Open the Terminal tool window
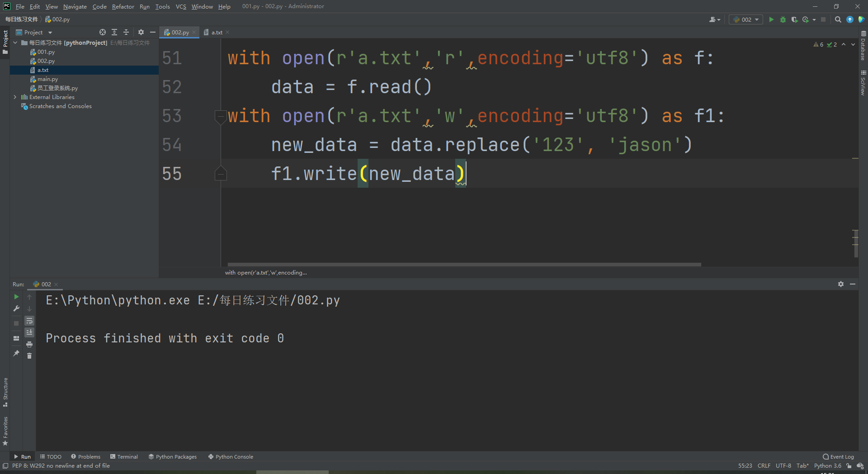This screenshot has width=868, height=474. tap(124, 457)
